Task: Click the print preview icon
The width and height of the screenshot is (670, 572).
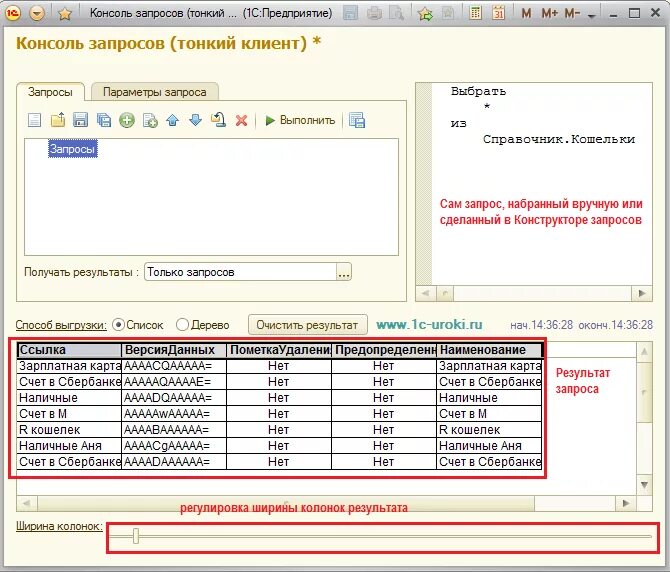Action: pyautogui.click(x=397, y=14)
